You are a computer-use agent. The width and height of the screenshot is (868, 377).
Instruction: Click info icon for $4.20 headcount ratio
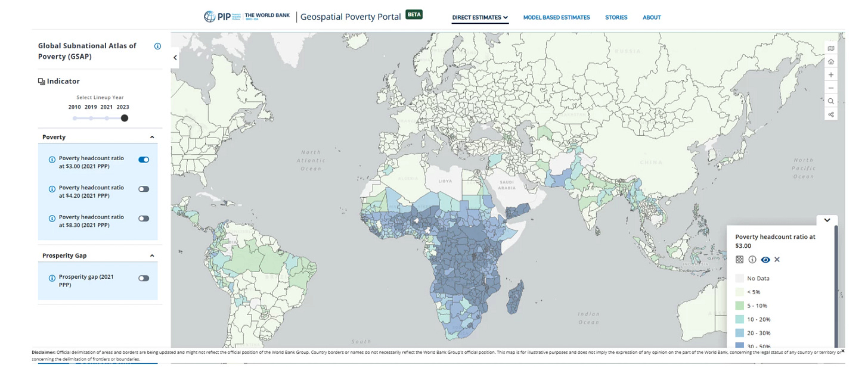point(52,189)
